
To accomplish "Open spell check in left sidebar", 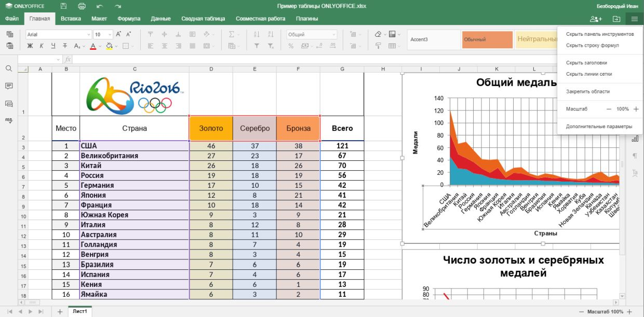I will (x=9, y=120).
